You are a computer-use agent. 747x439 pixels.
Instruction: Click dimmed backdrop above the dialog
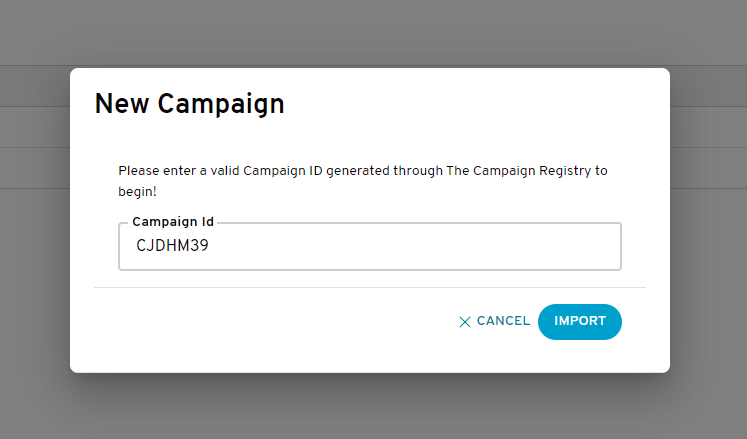370,31
